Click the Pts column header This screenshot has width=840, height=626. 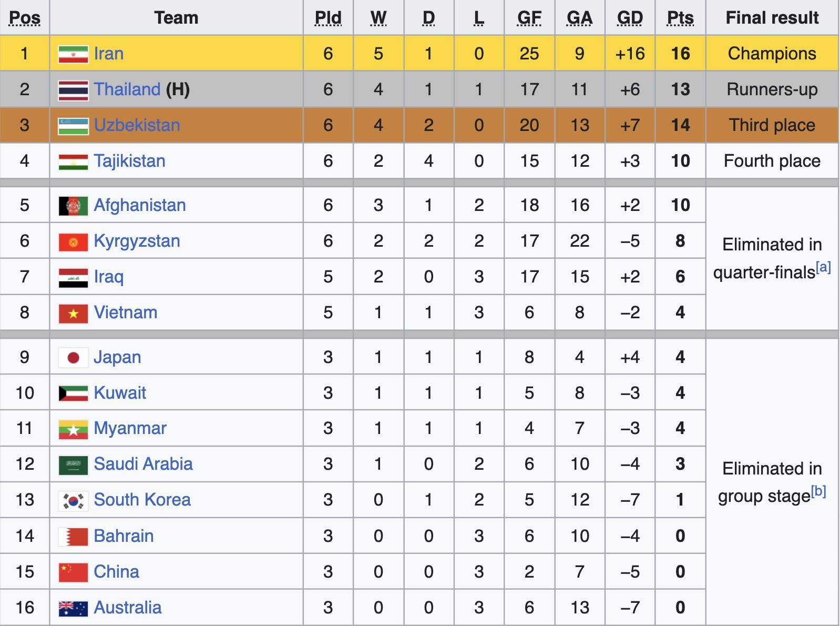[680, 18]
